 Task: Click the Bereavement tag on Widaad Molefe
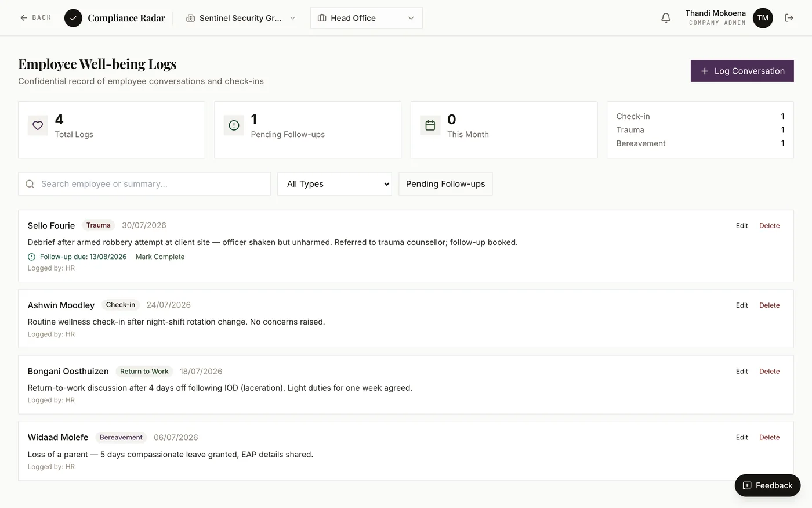(121, 438)
